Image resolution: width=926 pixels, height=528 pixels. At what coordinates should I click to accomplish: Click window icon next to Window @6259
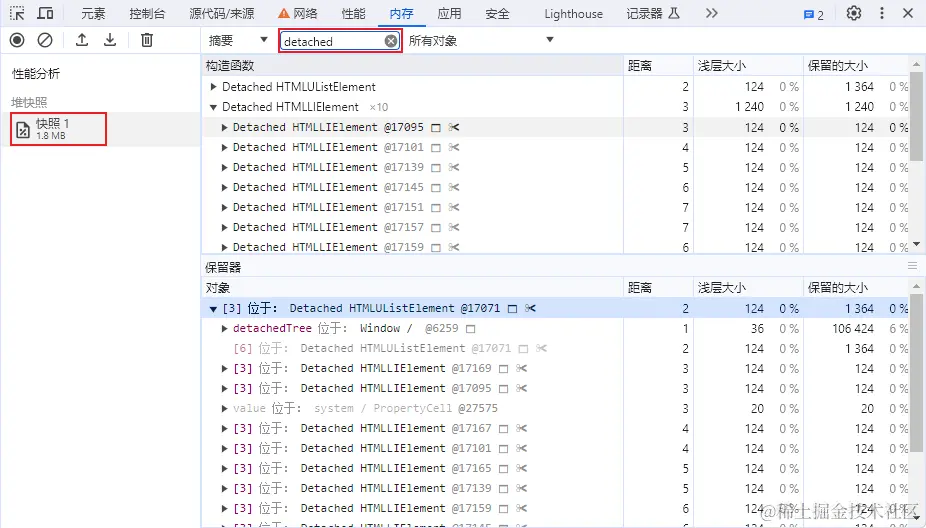tap(470, 328)
